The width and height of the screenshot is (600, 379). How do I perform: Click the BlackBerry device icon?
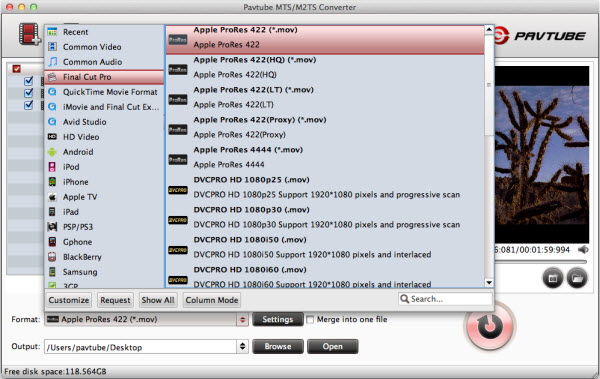pyautogui.click(x=52, y=257)
